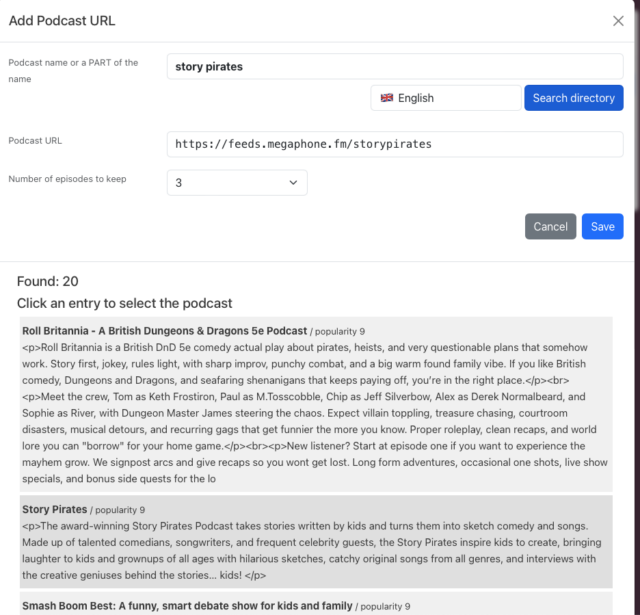Click the dropdown chevron beside 3
The width and height of the screenshot is (640, 615).
pos(293,183)
